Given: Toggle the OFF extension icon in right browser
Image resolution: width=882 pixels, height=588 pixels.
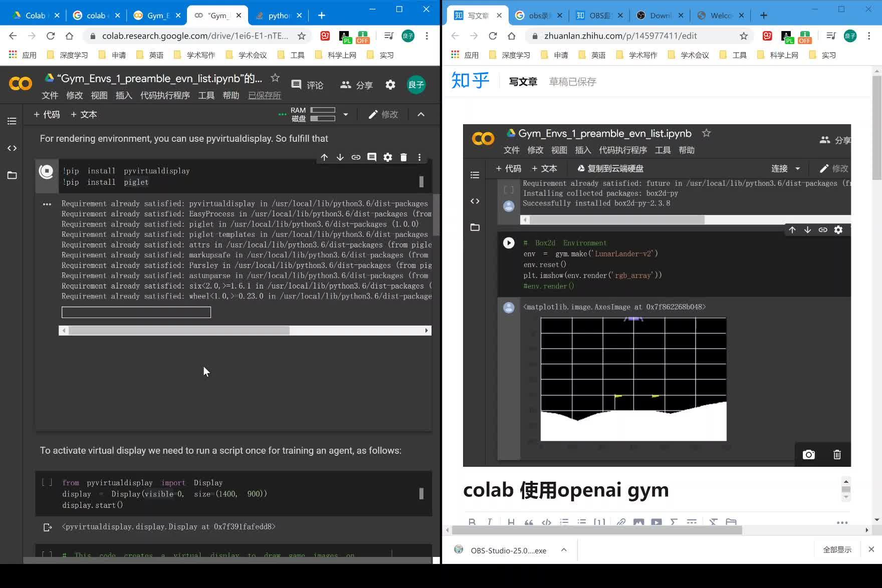Looking at the screenshot, I should click(x=804, y=37).
